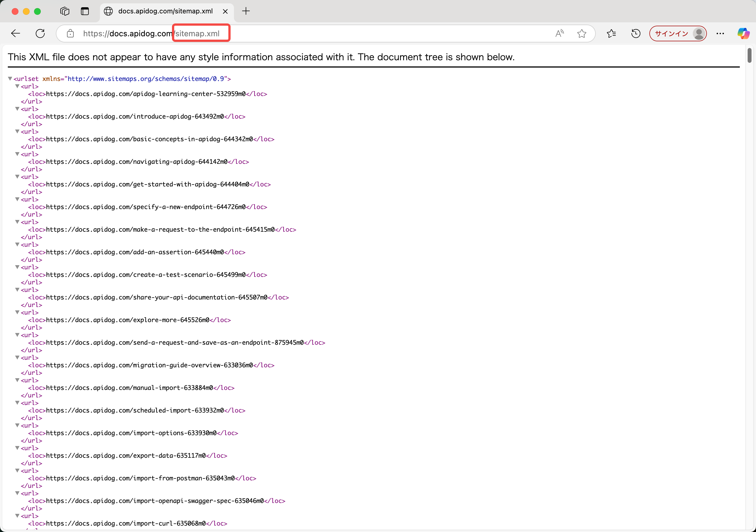
Task: Open browser History icon
Action: (635, 33)
